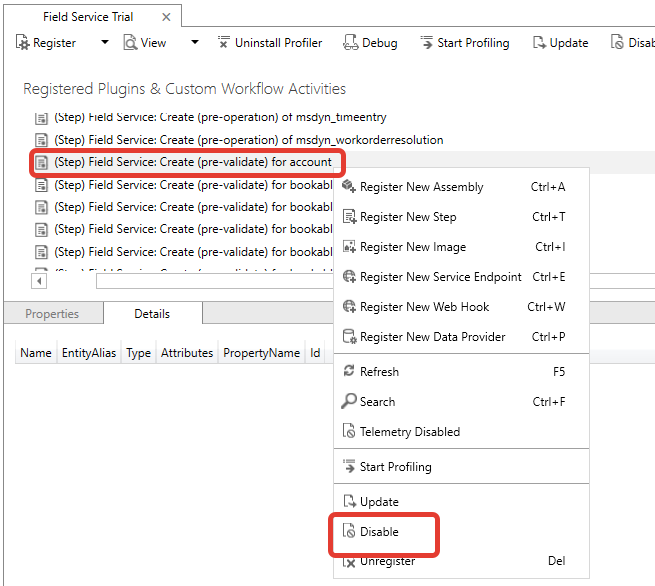Viewport: 655px width, 586px height.
Task: Click Start Profiling in context menu
Action: [461, 467]
